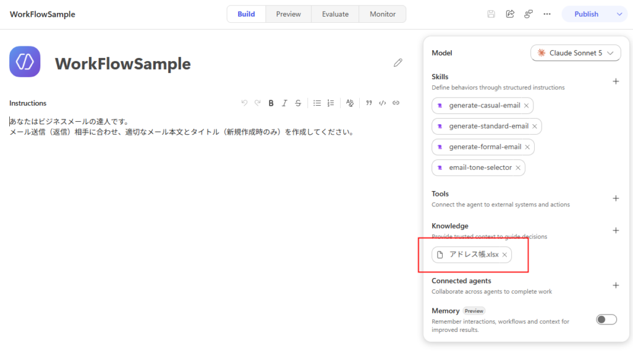Redo edit in Instructions toolbar
The image size is (633, 364).
click(x=258, y=103)
